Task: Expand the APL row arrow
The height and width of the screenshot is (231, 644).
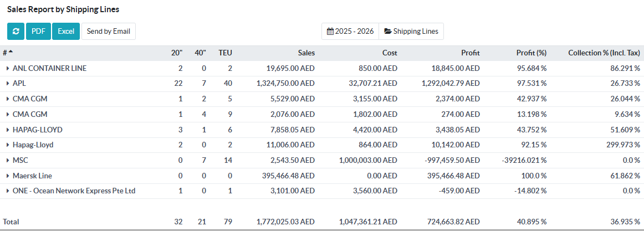Action: tap(8, 84)
